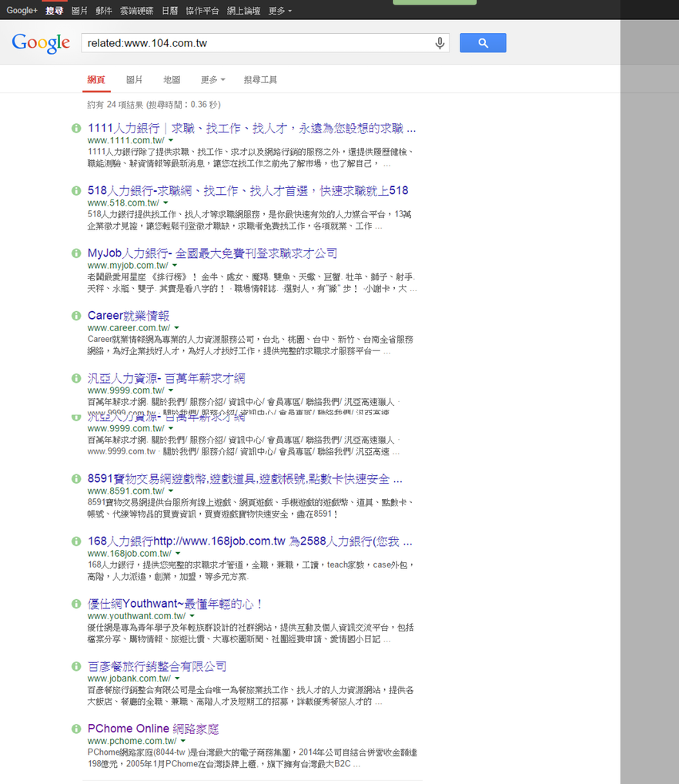Image resolution: width=679 pixels, height=784 pixels.
Task: Switch to the 圖片 results tab
Action: [x=134, y=80]
